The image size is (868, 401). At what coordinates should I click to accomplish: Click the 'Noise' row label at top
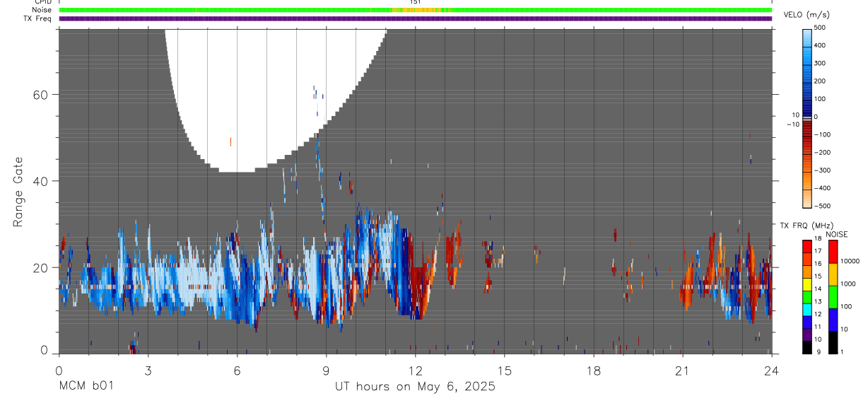(42, 10)
